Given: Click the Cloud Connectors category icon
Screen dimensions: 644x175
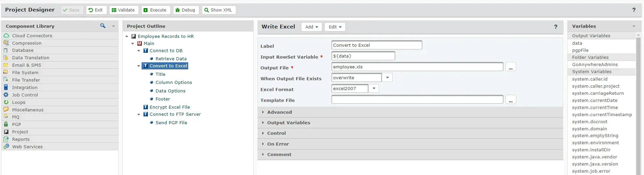Looking at the screenshot, I should click(6, 36).
